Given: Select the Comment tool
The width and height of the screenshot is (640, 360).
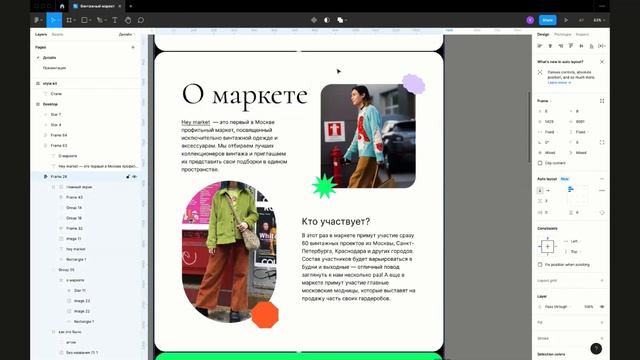Looking at the screenshot, I should point(141,20).
